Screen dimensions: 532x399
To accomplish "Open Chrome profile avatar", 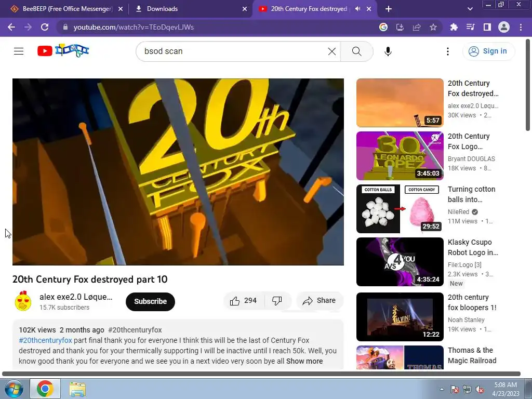I will pos(504,27).
